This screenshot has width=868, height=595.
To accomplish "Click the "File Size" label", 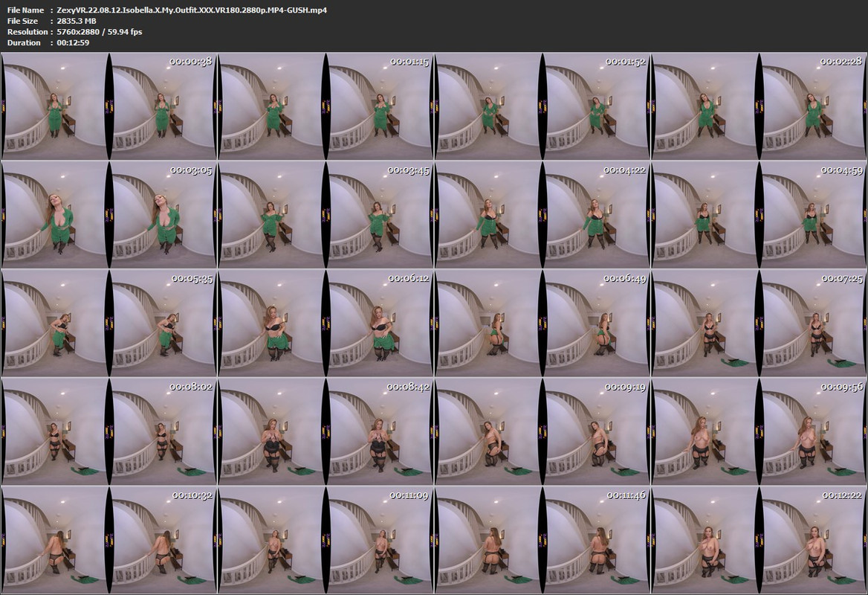I will click(x=23, y=21).
